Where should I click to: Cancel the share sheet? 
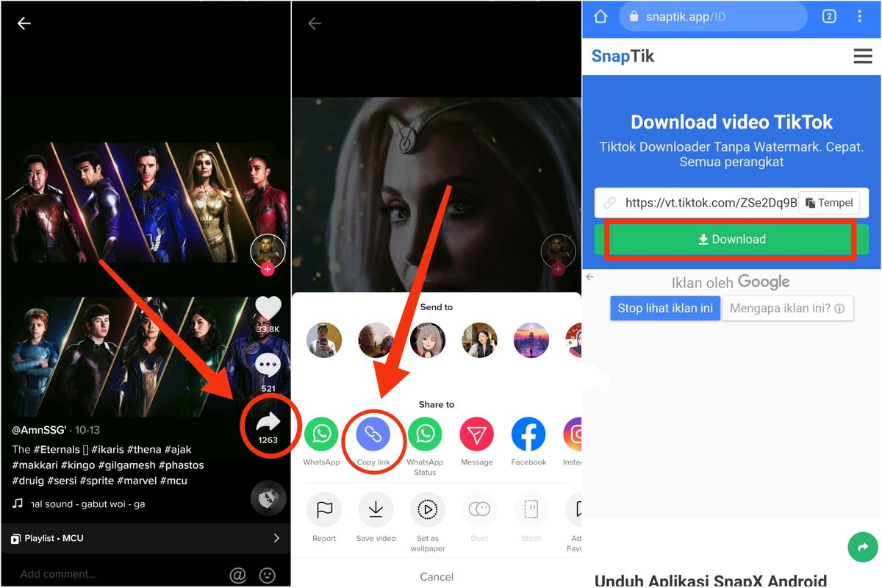click(437, 577)
